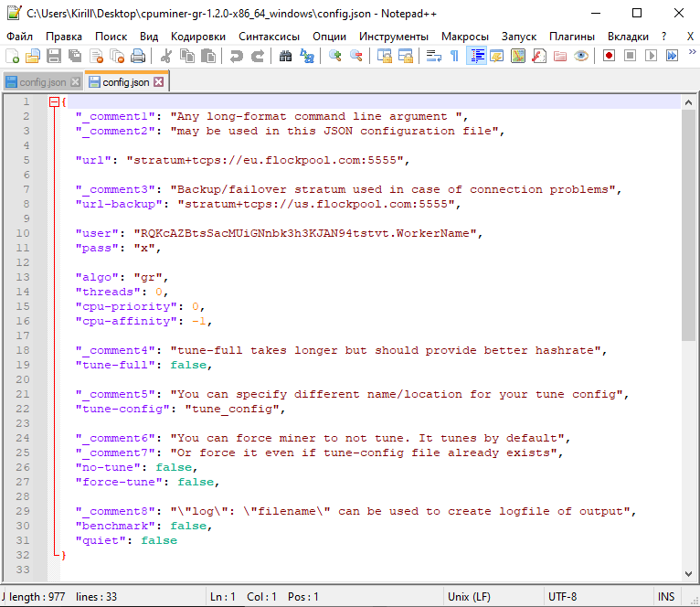Open the Вид menu
The width and height of the screenshot is (700, 607).
149,37
